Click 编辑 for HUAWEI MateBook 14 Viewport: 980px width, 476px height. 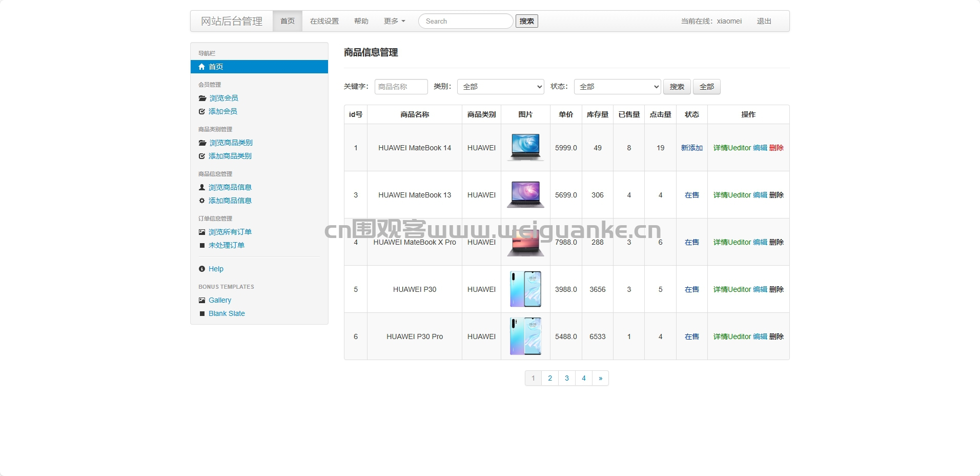coord(760,148)
